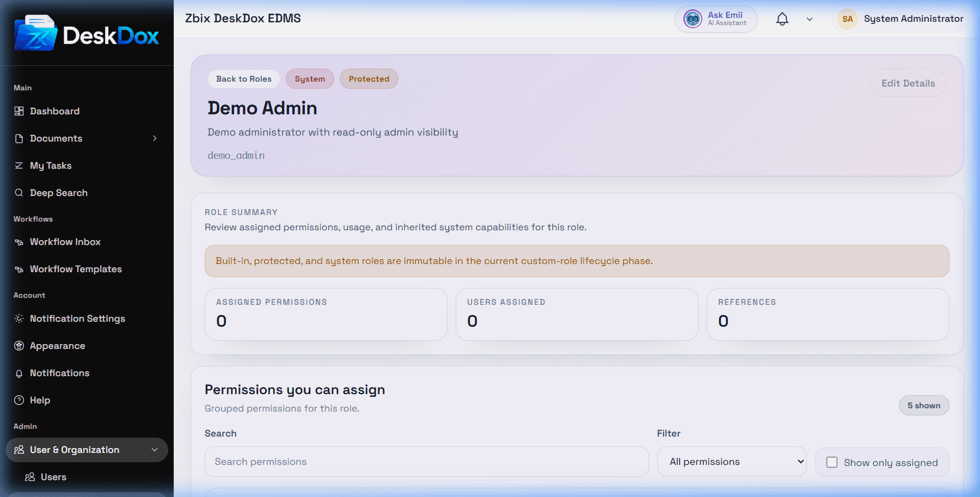Click the Workflow Templates icon

click(19, 269)
